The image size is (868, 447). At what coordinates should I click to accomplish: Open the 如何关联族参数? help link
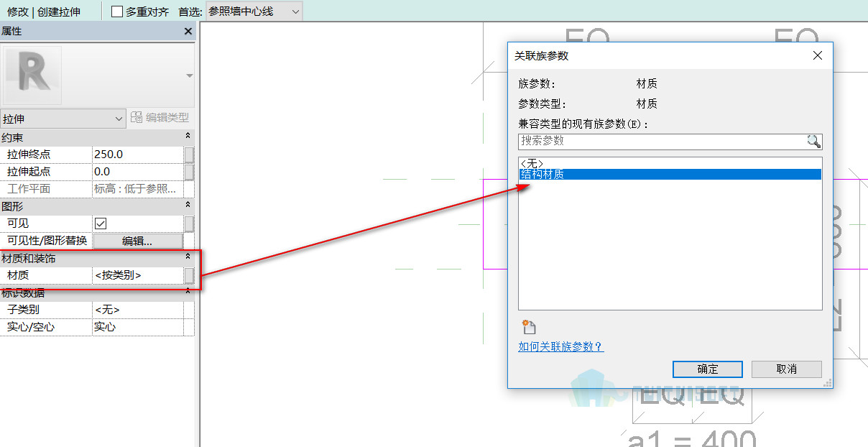click(560, 347)
